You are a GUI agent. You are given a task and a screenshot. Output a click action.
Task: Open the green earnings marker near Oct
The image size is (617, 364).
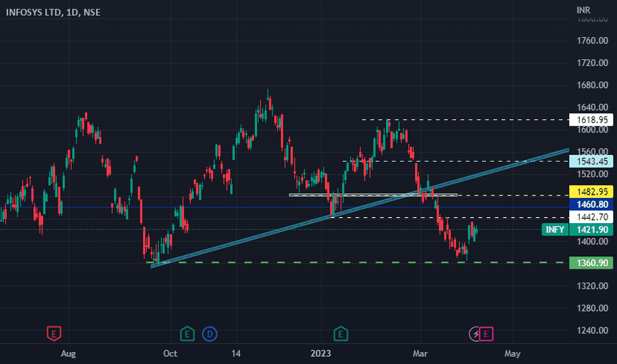(187, 334)
